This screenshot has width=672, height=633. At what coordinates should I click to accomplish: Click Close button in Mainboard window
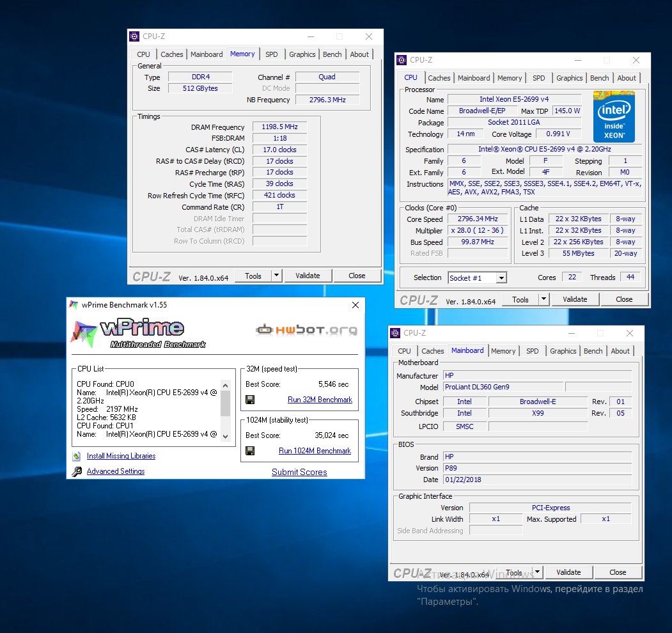pyautogui.click(x=618, y=572)
